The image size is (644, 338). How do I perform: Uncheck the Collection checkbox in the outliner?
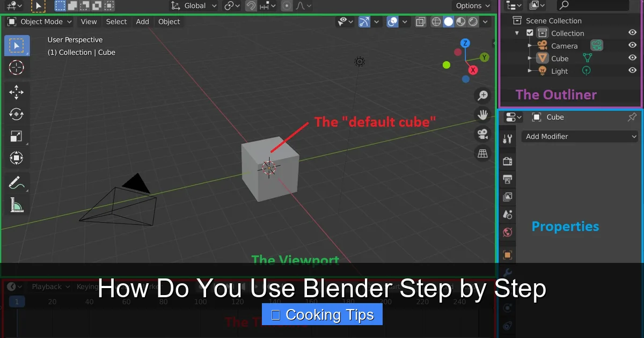(x=530, y=33)
